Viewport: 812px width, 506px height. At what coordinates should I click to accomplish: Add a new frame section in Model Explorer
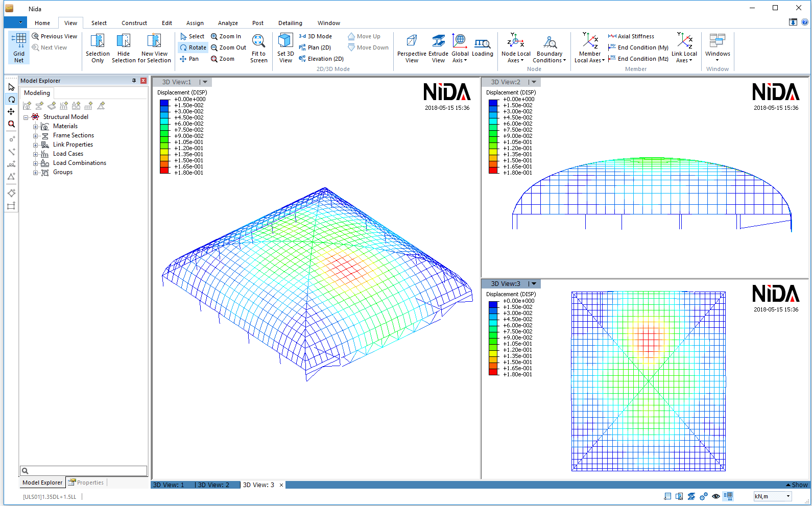39,106
